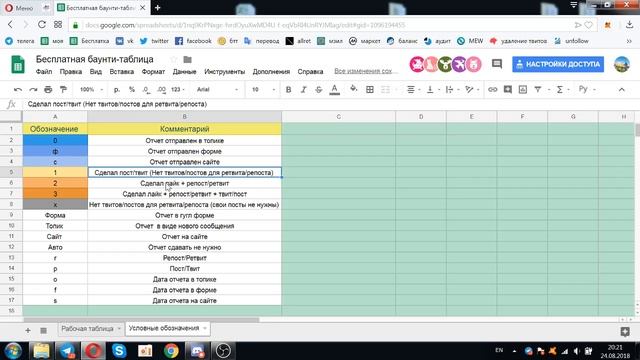Click the Undo icon in toolbar
Screen dimensions: 640x360
click(x=18, y=89)
